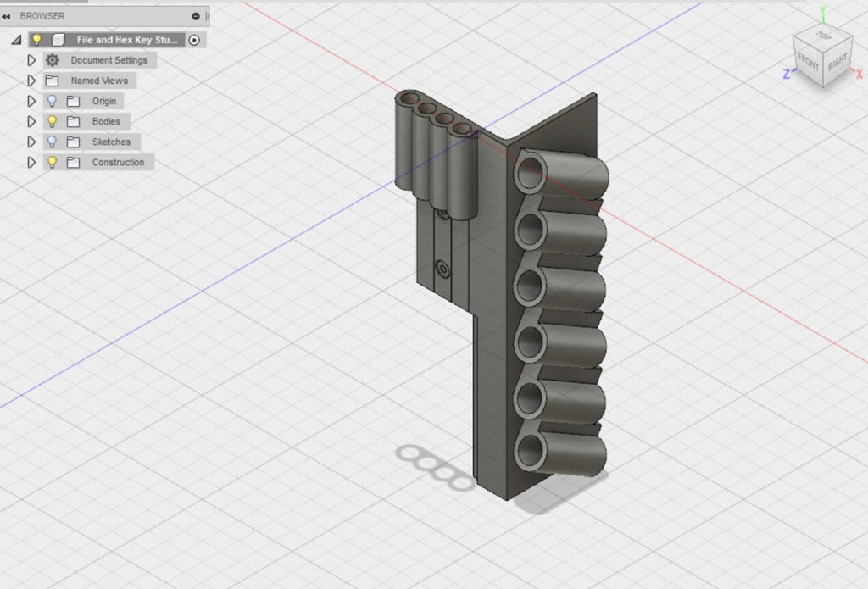This screenshot has height=589, width=868.
Task: Expand the Bodies folder tree node
Action: click(x=32, y=121)
